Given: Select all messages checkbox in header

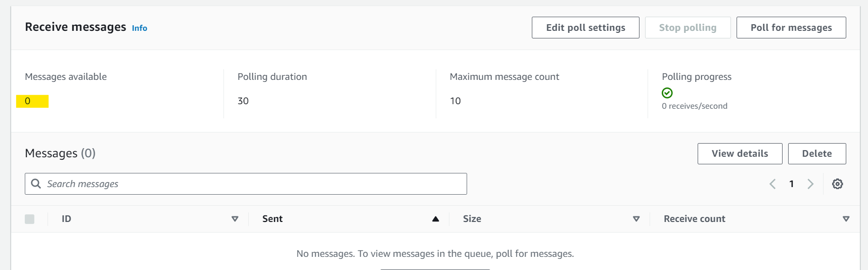Looking at the screenshot, I should [x=30, y=219].
